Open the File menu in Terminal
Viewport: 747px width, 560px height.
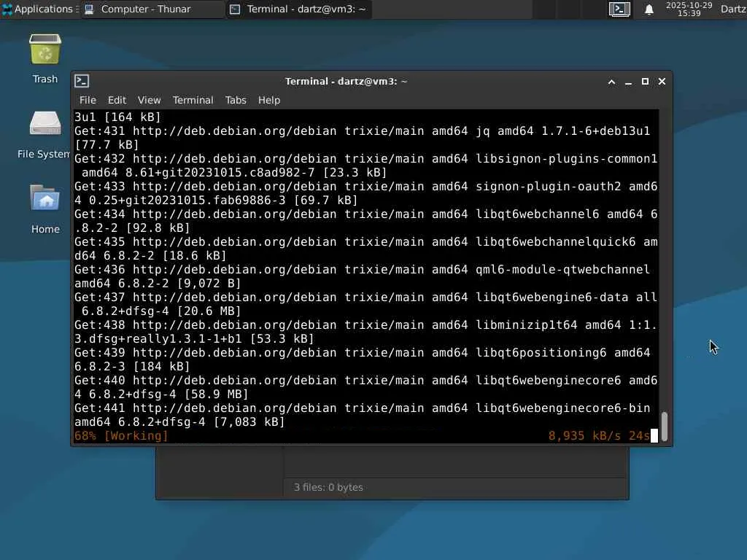pos(88,100)
